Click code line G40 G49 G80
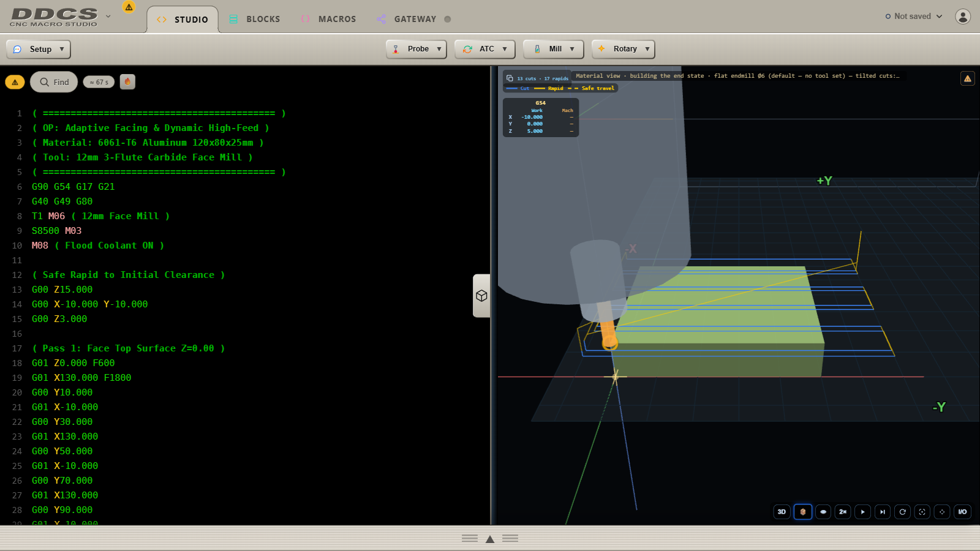This screenshot has width=980, height=551. pos(62,201)
